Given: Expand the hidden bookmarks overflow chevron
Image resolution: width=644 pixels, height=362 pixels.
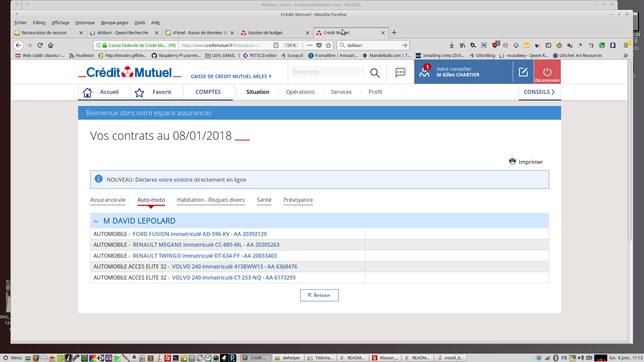Looking at the screenshot, I should coord(625,56).
